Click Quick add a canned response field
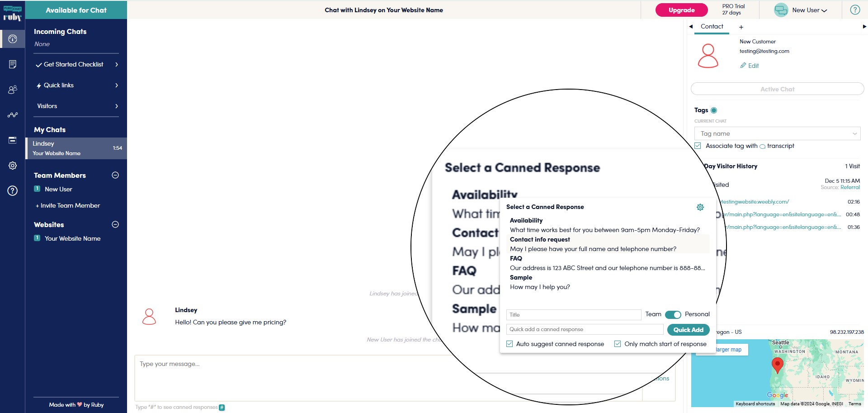The image size is (868, 413). (585, 329)
